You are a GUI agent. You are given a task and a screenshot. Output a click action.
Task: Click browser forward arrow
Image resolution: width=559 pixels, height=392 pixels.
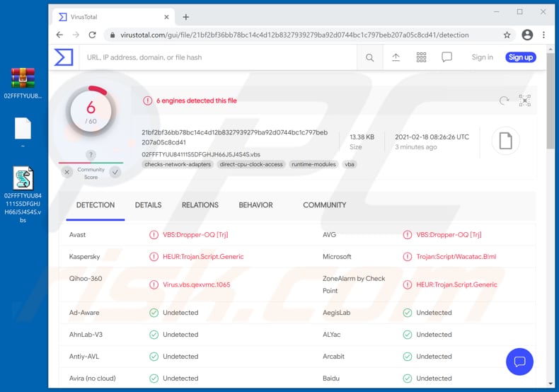coord(76,35)
